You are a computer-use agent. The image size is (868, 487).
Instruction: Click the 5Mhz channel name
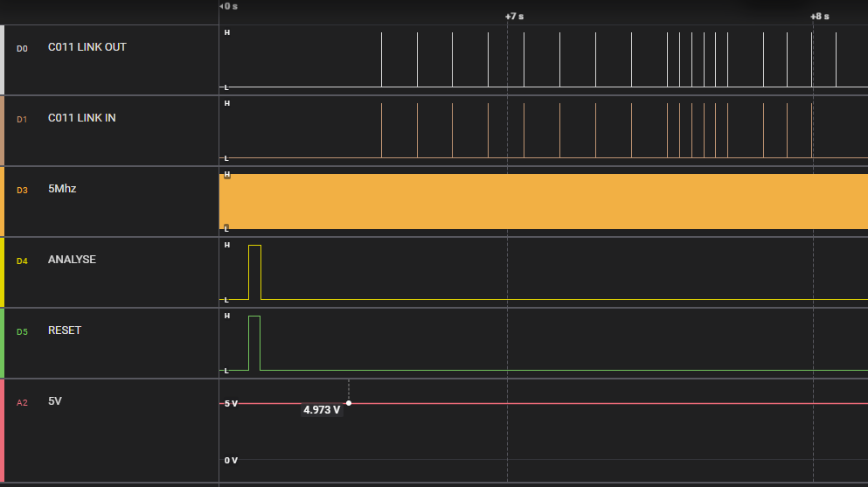(61, 189)
